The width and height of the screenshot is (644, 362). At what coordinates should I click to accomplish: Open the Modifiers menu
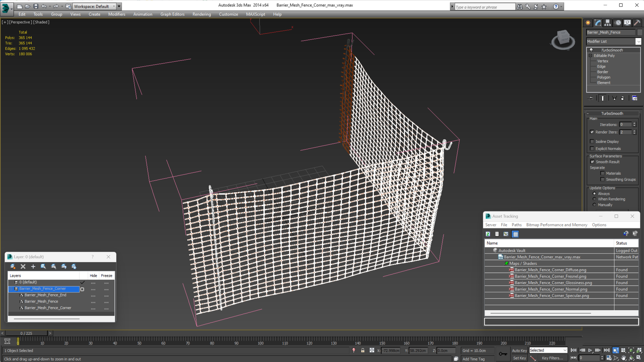[116, 14]
